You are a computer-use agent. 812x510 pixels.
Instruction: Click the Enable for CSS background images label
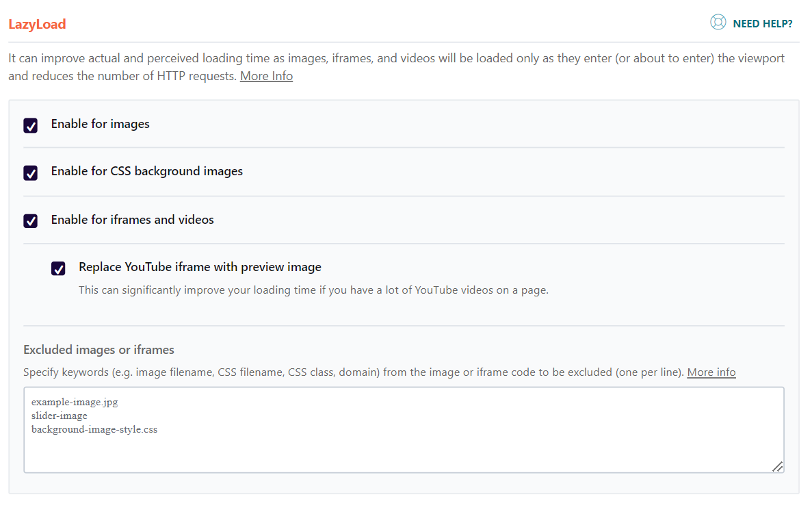point(146,171)
